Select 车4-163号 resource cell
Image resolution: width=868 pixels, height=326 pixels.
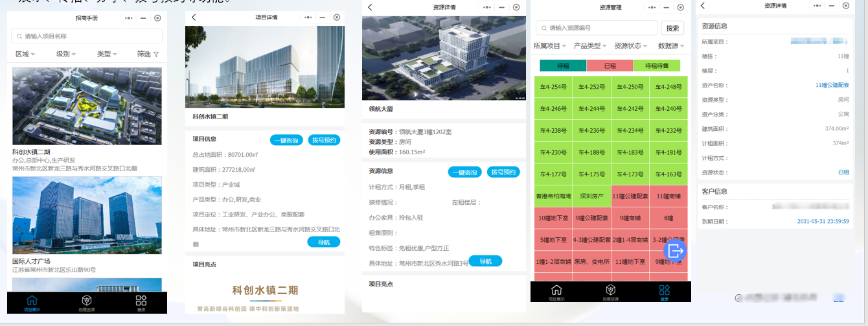(x=669, y=174)
